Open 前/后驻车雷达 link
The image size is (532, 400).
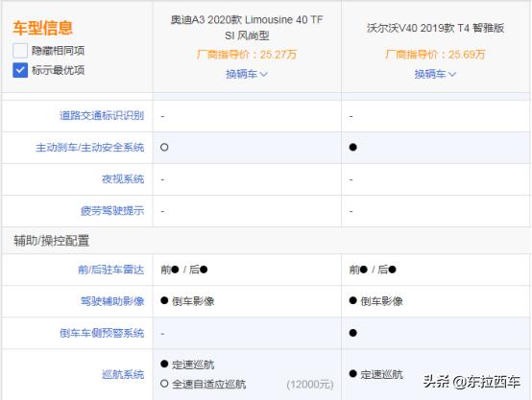coord(111,270)
